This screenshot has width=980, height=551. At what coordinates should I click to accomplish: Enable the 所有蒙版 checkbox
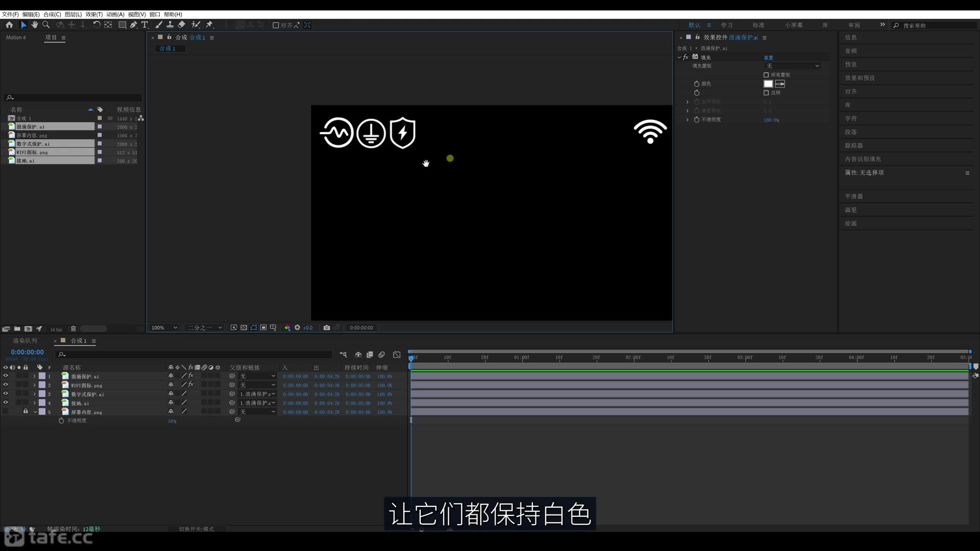[x=766, y=75]
